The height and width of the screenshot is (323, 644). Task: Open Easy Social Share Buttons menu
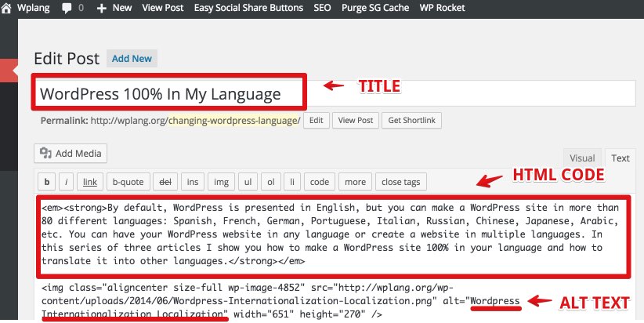tap(248, 8)
